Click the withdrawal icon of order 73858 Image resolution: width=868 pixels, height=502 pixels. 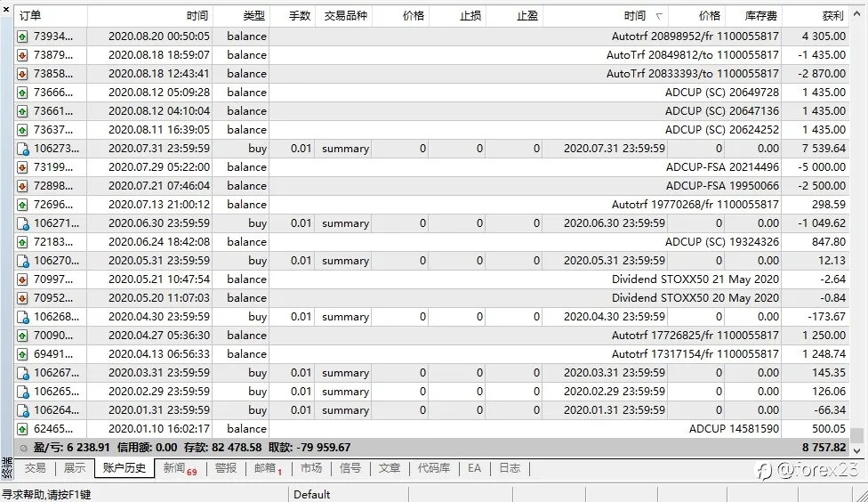click(x=22, y=74)
